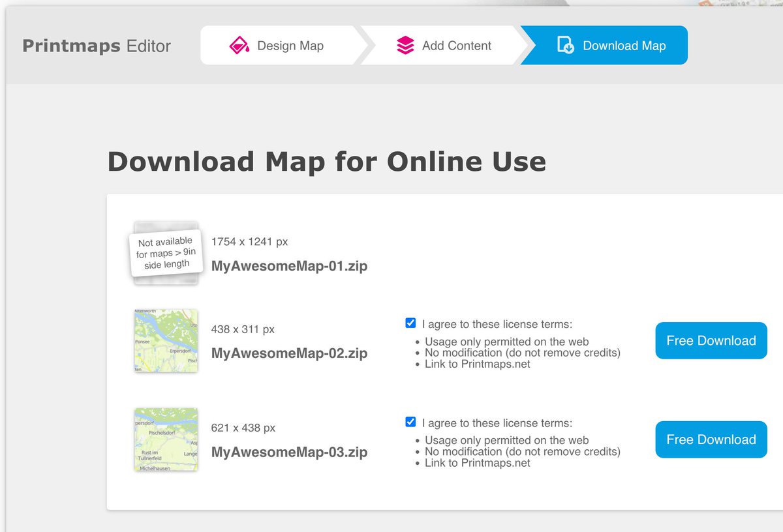Click the MyAwesomeMap-01.zip unavailable thumbnail
783x532 pixels.
pos(165,253)
